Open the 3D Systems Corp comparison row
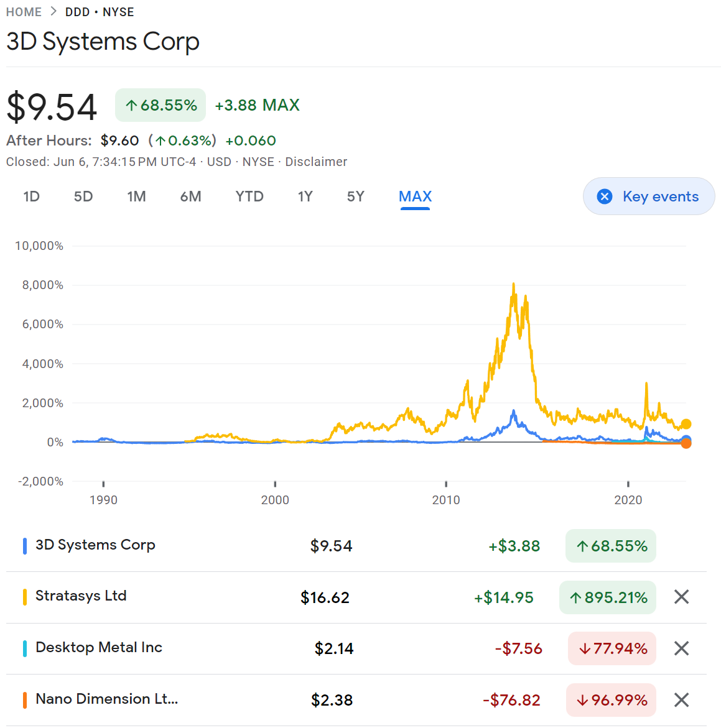Image resolution: width=721 pixels, height=728 pixels. tap(356, 546)
